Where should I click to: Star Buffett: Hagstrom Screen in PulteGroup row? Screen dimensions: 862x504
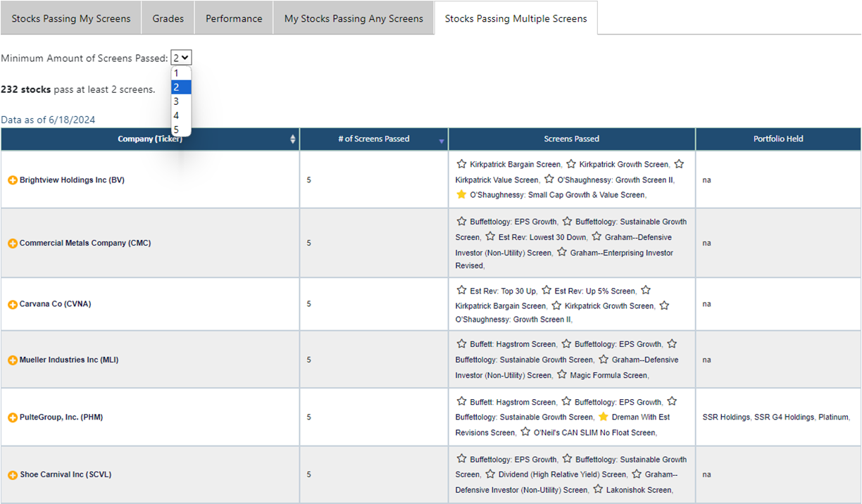click(461, 402)
